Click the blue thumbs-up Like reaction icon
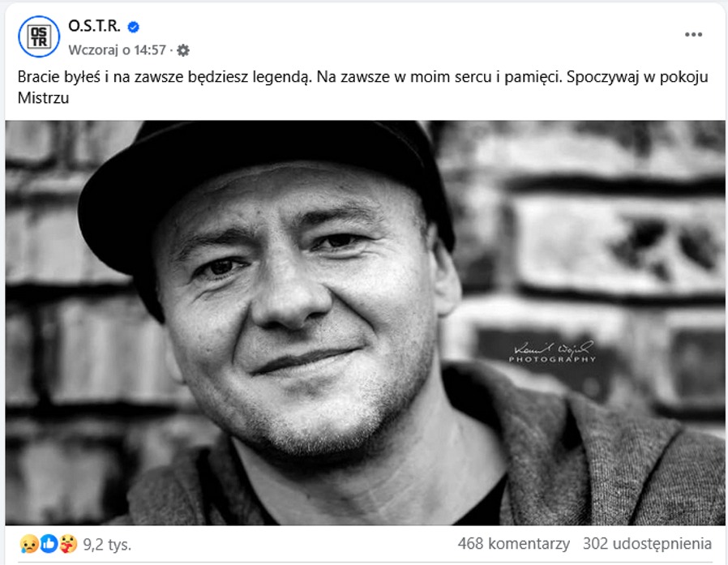The height and width of the screenshot is (565, 728). click(x=49, y=544)
